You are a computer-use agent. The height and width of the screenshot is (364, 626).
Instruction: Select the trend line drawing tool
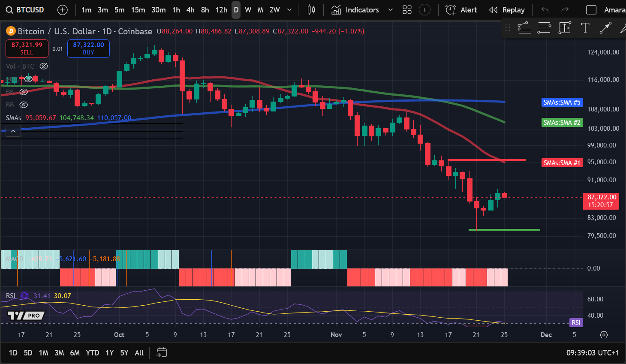(524, 28)
